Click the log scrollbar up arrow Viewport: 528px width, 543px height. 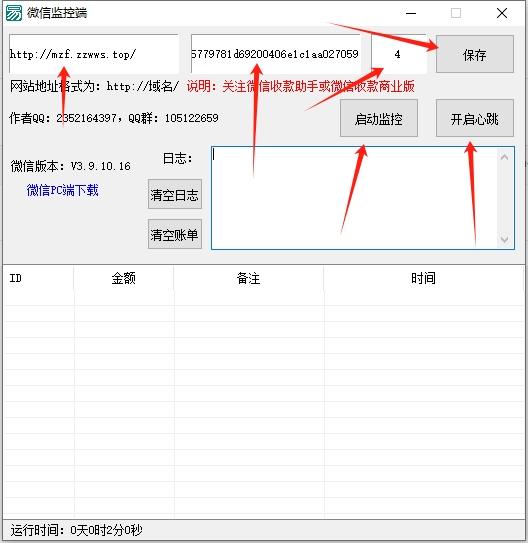[505, 157]
